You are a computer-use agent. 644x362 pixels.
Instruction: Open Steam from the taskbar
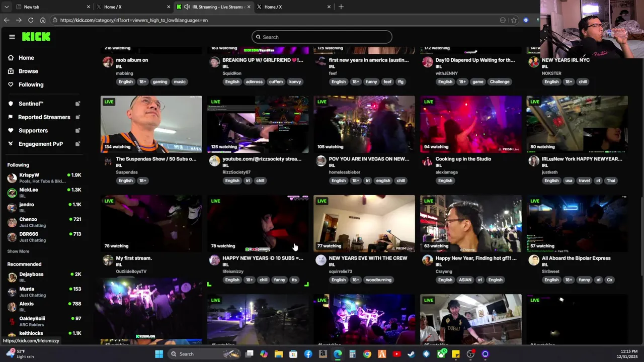tap(412, 354)
